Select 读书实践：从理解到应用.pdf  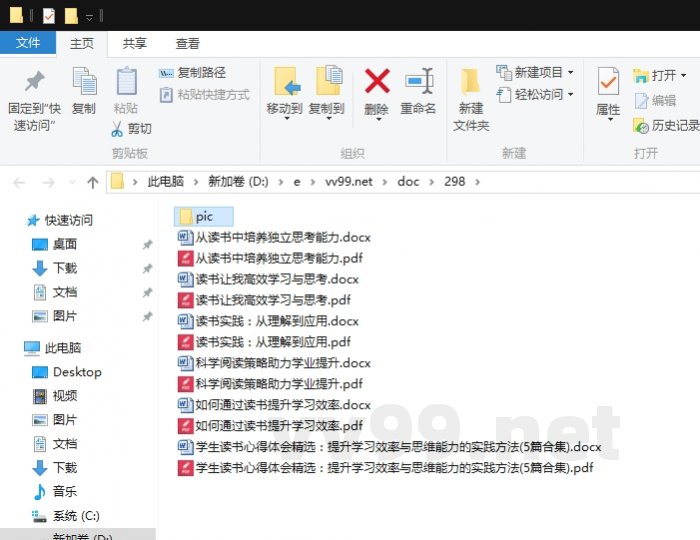[x=264, y=342]
